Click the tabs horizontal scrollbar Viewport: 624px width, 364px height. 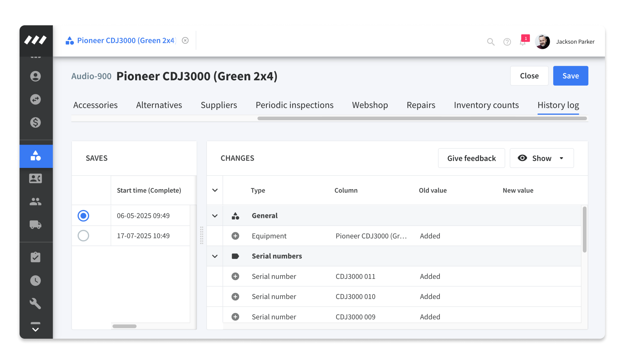(422, 118)
